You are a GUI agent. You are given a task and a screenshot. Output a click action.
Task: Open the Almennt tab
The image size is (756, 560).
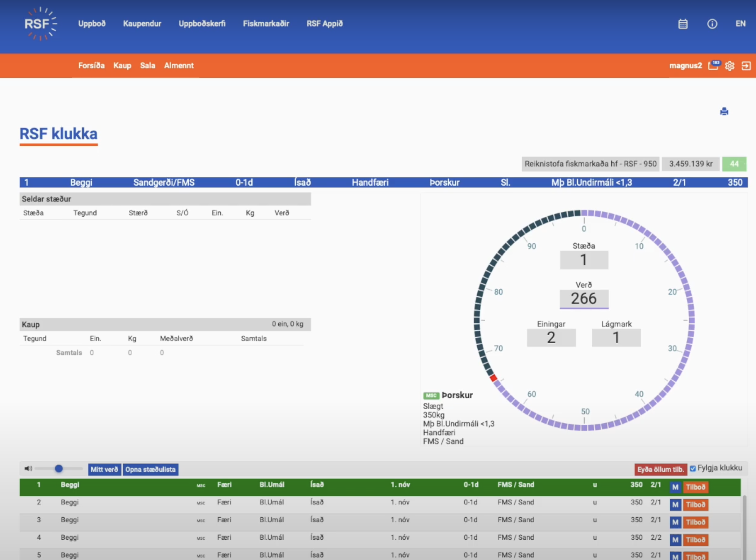[x=179, y=65]
